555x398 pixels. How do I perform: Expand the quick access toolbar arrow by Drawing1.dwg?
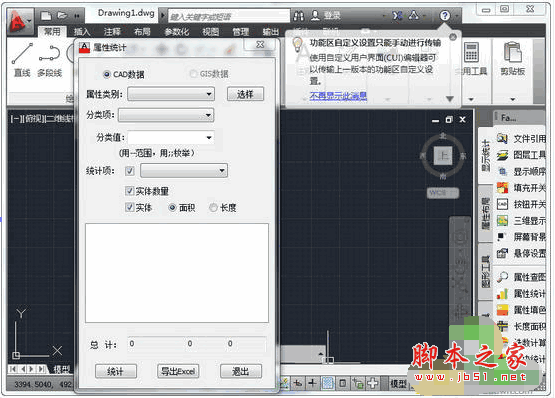click(163, 16)
